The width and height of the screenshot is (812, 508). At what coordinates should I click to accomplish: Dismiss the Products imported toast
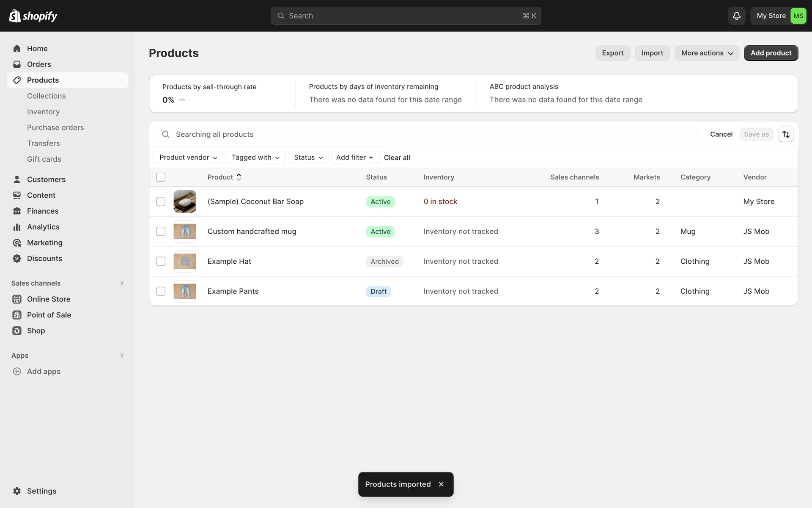point(441,484)
